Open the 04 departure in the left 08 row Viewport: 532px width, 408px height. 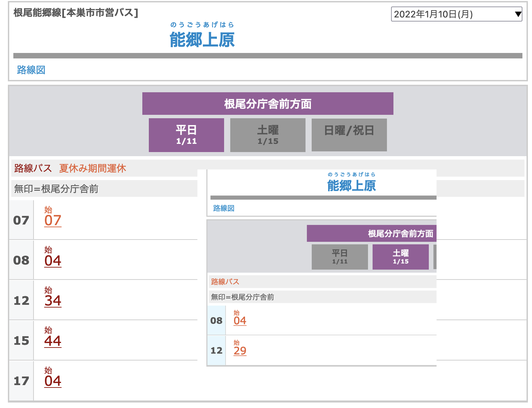pyautogui.click(x=53, y=261)
